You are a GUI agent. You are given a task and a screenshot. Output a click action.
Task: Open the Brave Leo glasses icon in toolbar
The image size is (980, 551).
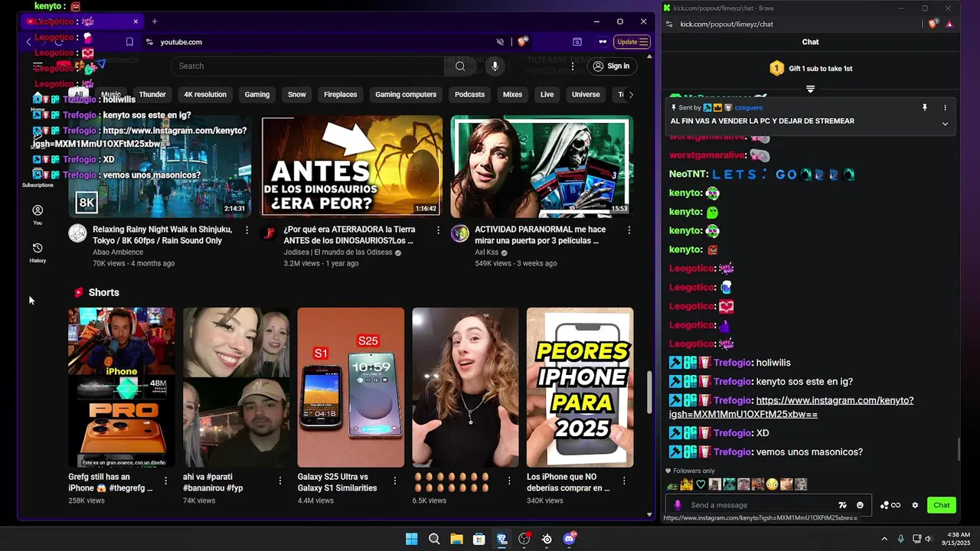tap(603, 42)
